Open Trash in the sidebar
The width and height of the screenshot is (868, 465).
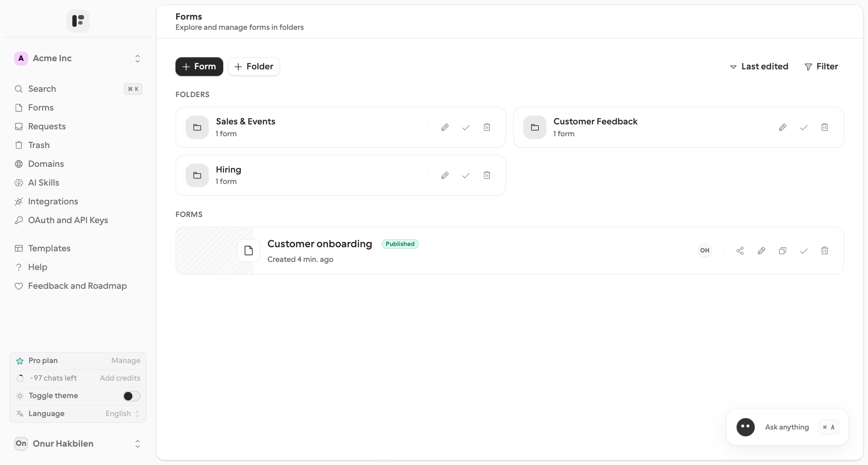tap(78, 145)
